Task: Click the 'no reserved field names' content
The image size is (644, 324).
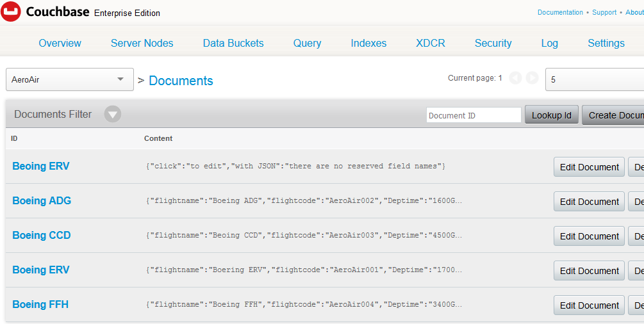Action: 295,166
